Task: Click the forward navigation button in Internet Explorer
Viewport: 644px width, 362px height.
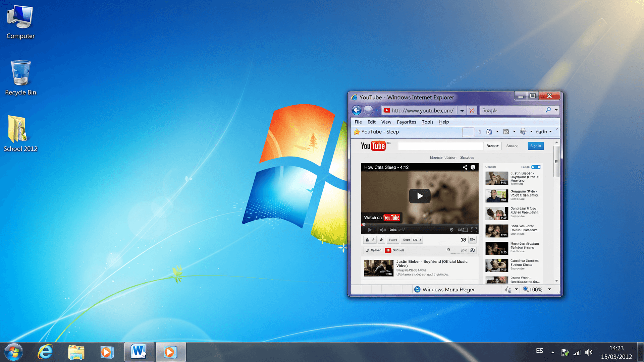Action: (368, 110)
